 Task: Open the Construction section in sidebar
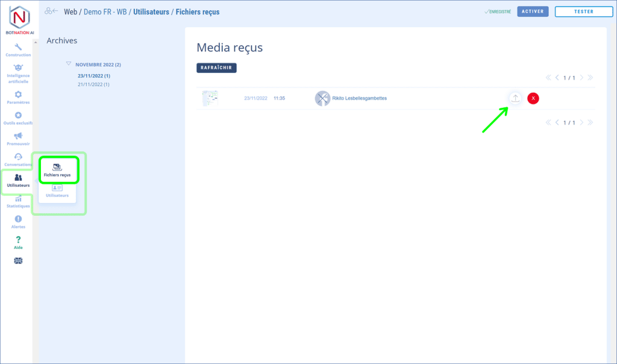click(x=18, y=50)
